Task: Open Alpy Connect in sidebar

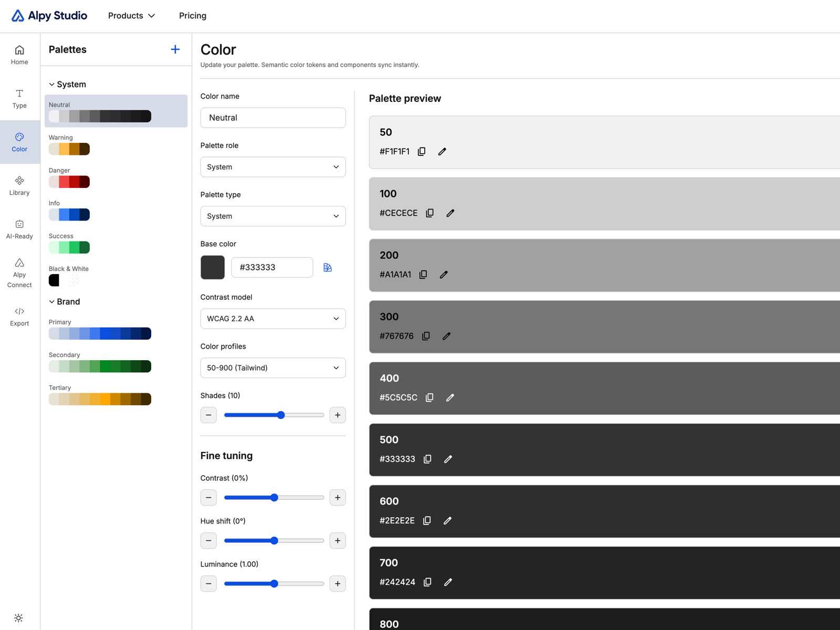Action: [19, 273]
